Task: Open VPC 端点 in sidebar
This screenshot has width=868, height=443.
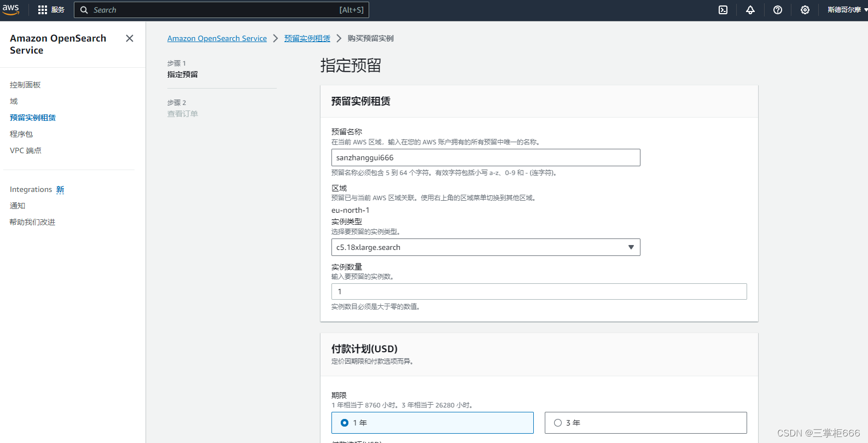Action: pos(26,150)
